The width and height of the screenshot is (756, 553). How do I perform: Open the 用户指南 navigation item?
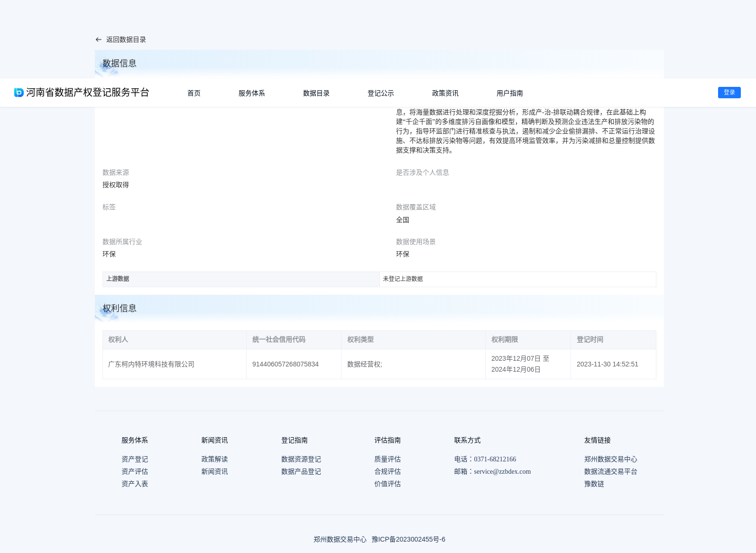coord(510,93)
